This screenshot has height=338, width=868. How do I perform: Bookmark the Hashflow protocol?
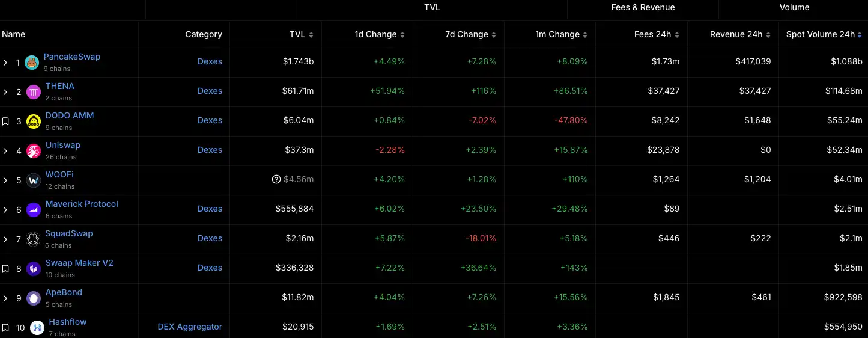[x=5, y=327]
